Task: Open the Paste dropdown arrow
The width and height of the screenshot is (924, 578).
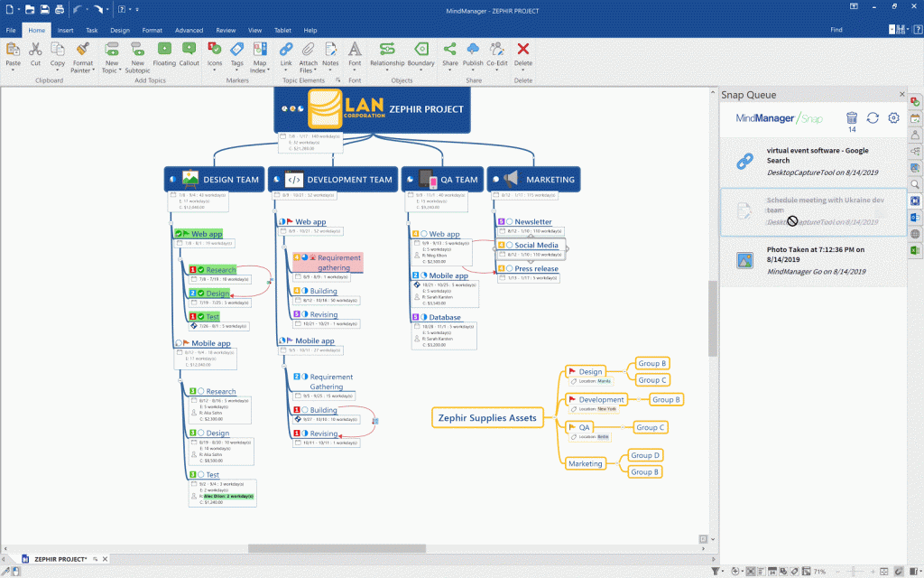Action: point(13,70)
